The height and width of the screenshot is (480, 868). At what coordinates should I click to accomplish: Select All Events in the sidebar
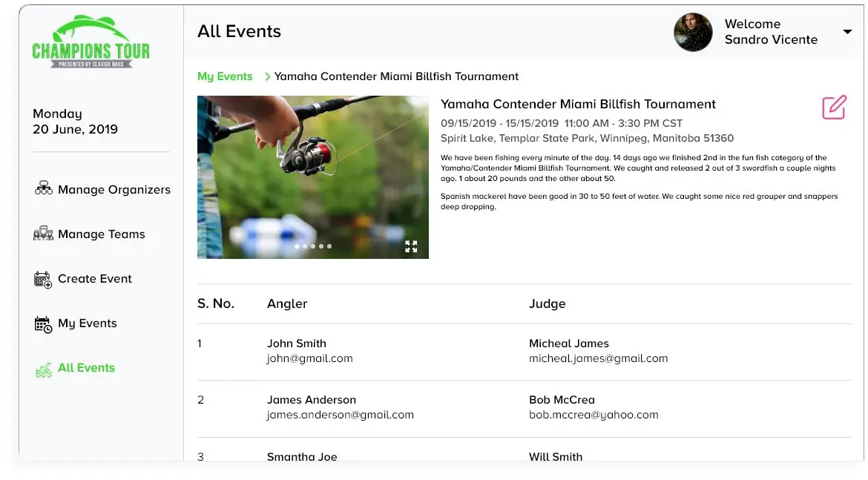click(x=86, y=368)
